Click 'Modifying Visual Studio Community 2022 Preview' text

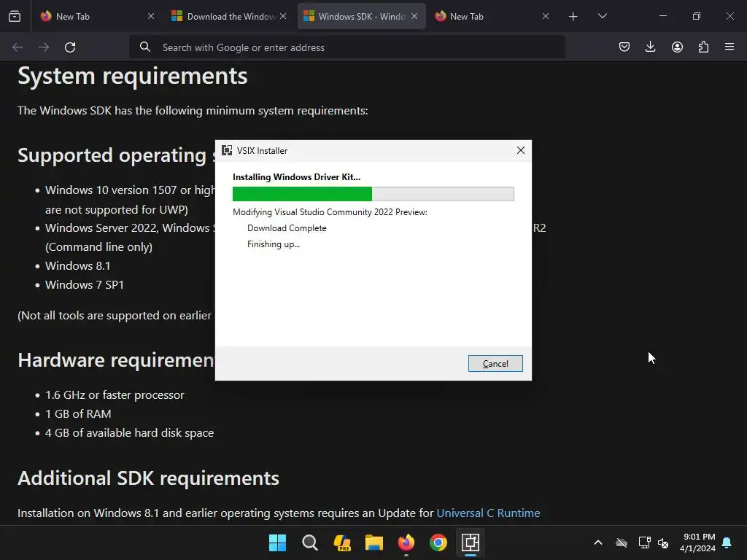pos(330,212)
